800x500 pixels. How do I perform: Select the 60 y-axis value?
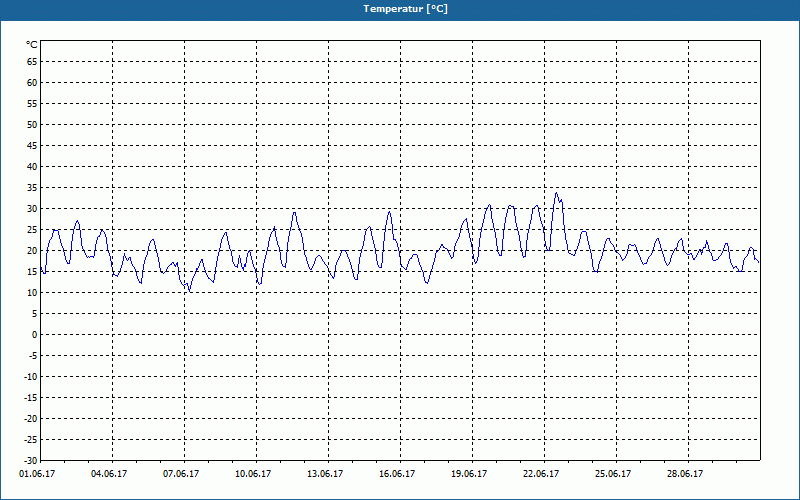pyautogui.click(x=32, y=83)
